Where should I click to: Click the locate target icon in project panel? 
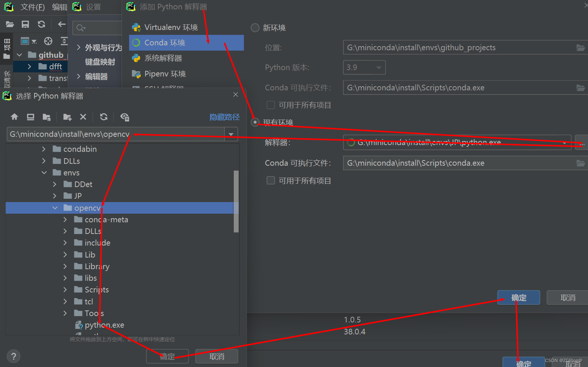(48, 41)
